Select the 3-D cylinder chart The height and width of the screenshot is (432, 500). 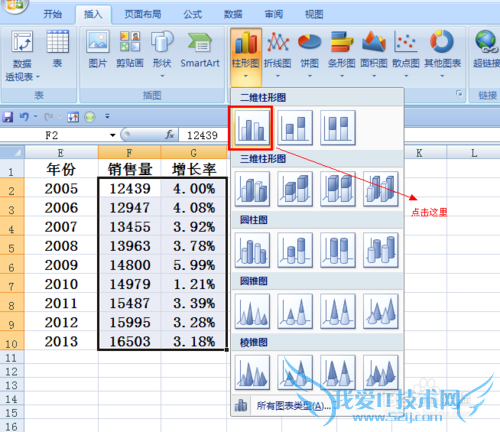[x=381, y=250]
